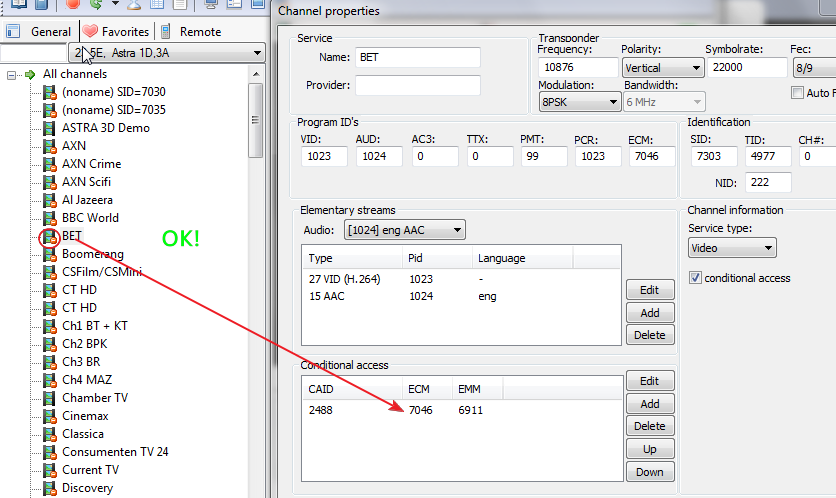Screen dimensions: 836x498
Task: Click the Cinemax channel icon
Action: [x=50, y=416]
